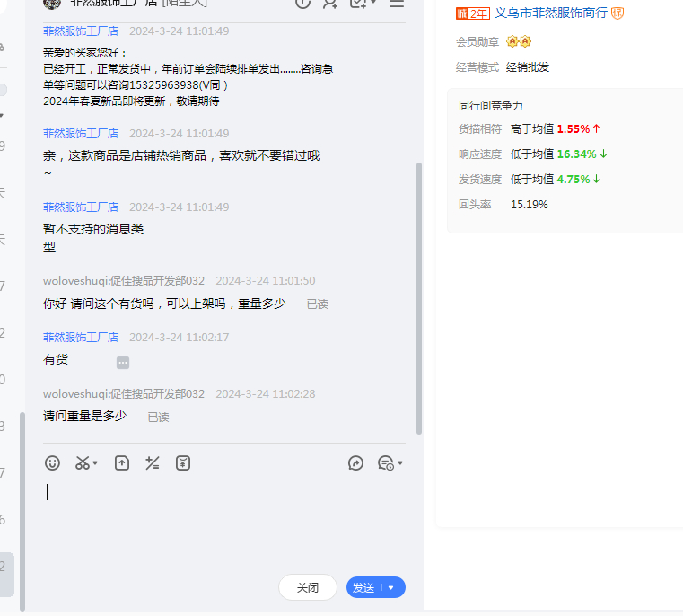Click the yuan payment icon

(183, 463)
